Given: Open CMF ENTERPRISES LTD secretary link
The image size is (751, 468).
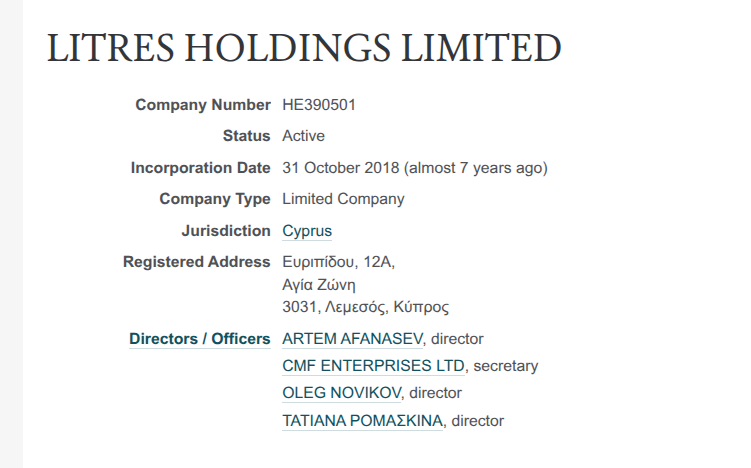Looking at the screenshot, I should (x=373, y=366).
